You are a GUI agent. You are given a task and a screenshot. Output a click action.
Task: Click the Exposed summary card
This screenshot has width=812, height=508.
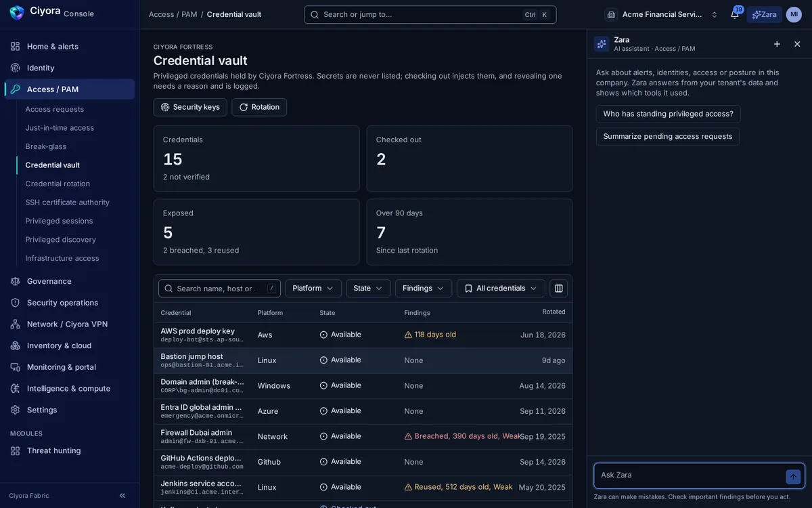(256, 232)
